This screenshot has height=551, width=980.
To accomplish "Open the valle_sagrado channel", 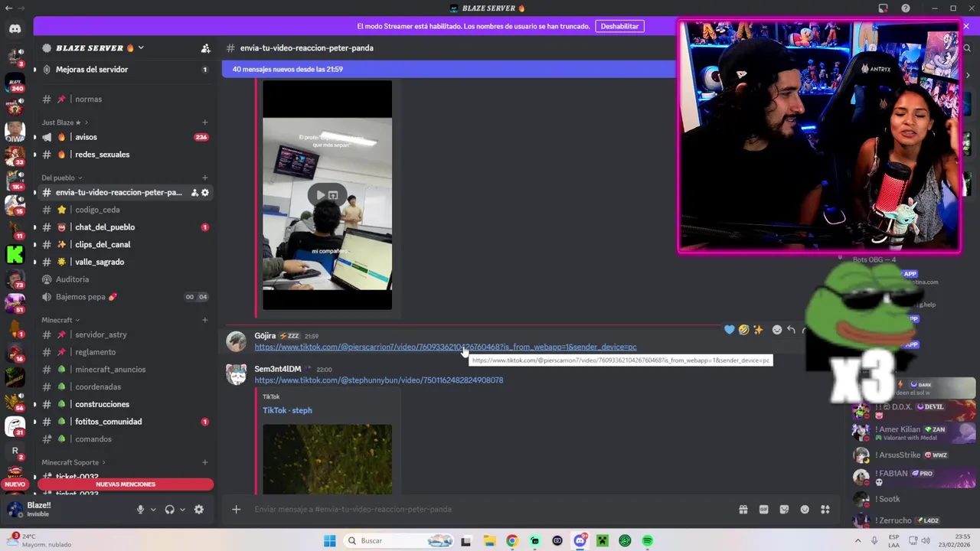I will (125, 262).
